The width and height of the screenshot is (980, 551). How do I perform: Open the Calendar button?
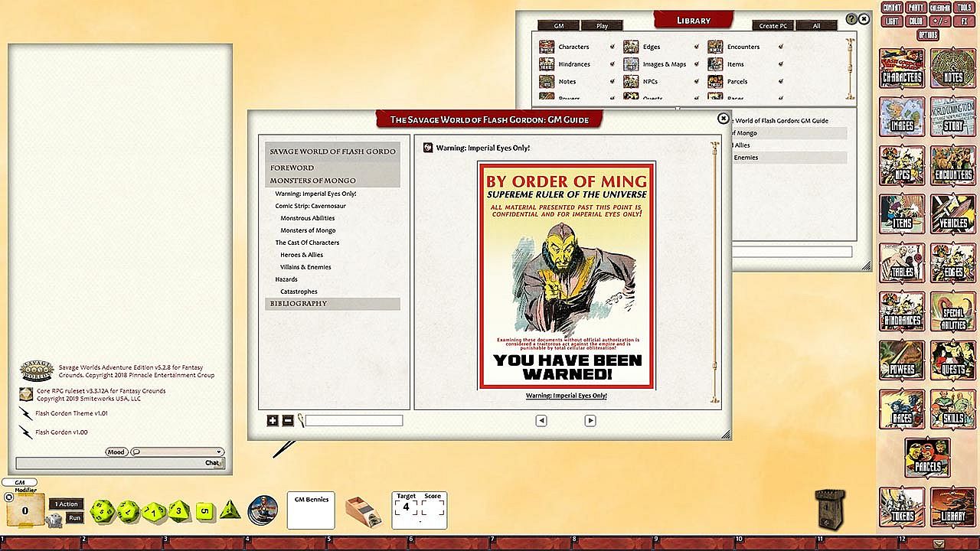click(940, 8)
